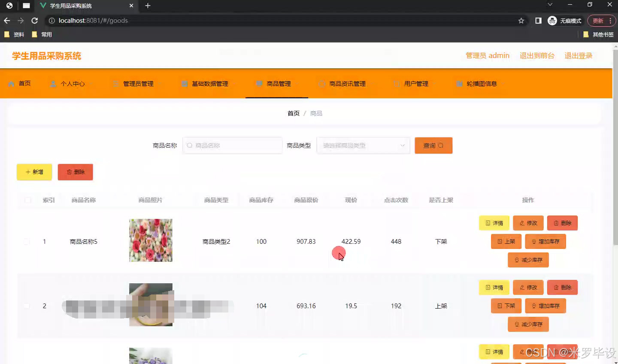Click inside the 商品名称 search input field
This screenshot has height=364, width=618.
(x=232, y=145)
